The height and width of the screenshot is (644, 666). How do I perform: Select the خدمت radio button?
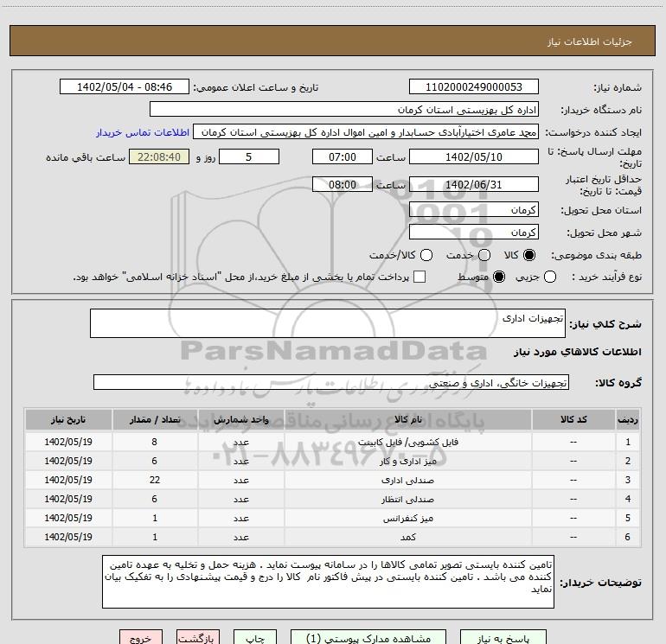(484, 255)
